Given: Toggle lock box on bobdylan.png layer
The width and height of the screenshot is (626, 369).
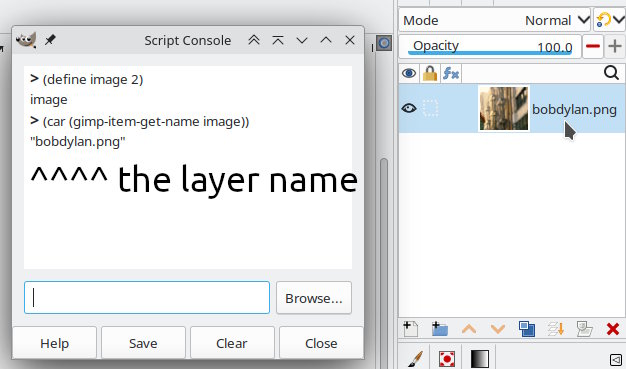Looking at the screenshot, I should point(430,108).
